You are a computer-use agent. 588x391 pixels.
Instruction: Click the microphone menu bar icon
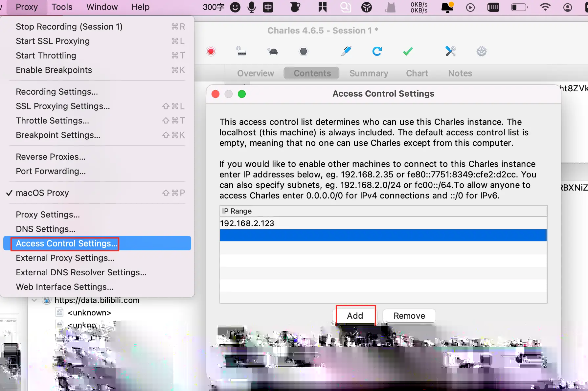(x=252, y=7)
